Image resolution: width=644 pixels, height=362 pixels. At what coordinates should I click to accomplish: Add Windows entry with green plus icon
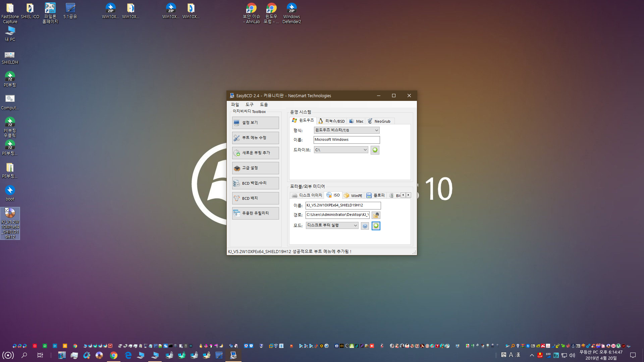pyautogui.click(x=375, y=150)
